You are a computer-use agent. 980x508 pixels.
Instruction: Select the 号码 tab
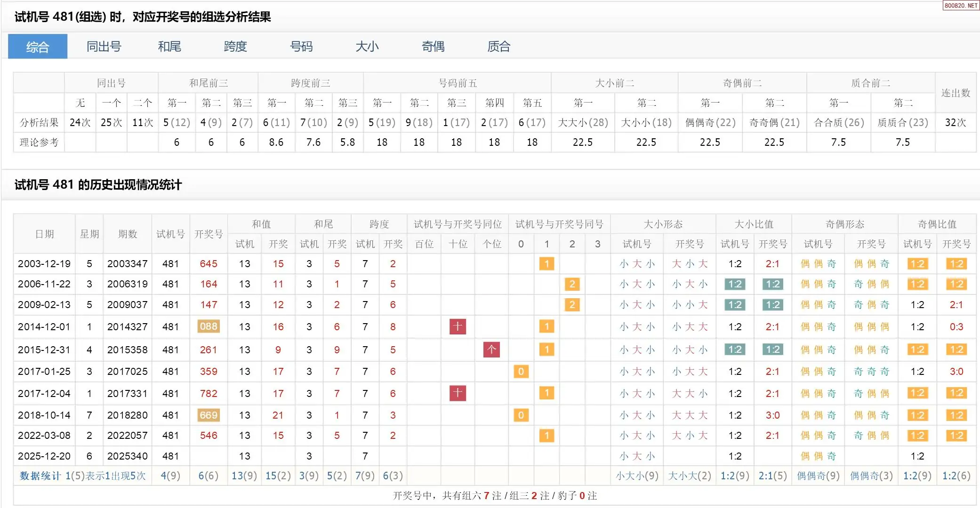coord(301,47)
